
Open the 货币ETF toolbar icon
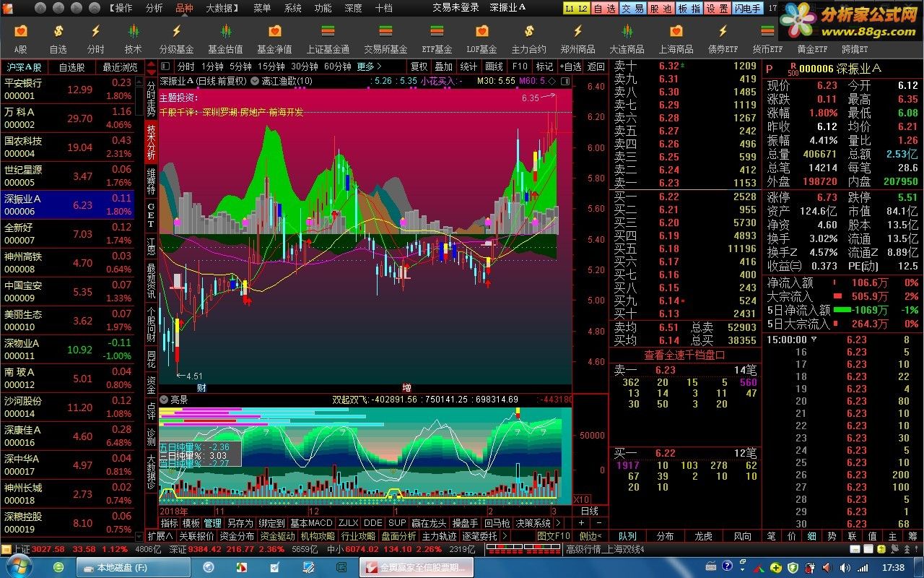pyautogui.click(x=767, y=39)
